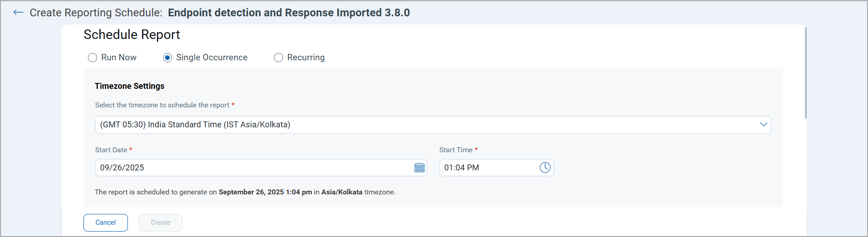Click the back arrow icon
Image resolution: width=868 pixels, height=237 pixels.
(18, 13)
